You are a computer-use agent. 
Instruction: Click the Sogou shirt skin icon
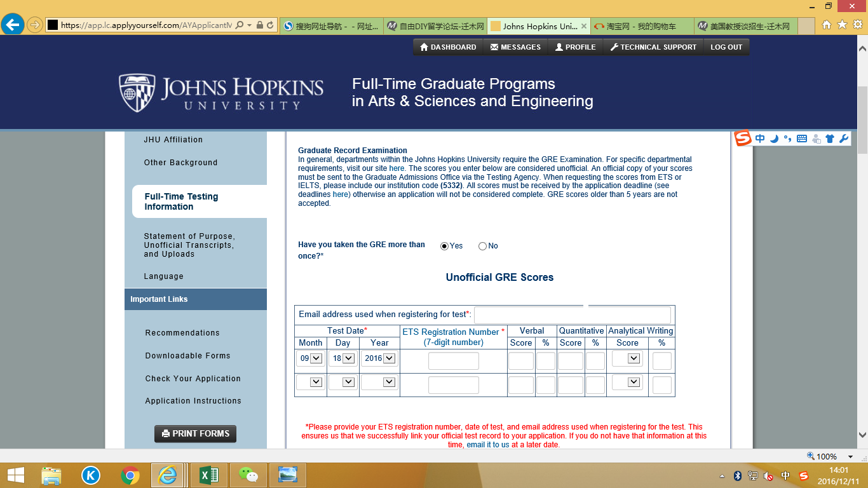(x=829, y=139)
